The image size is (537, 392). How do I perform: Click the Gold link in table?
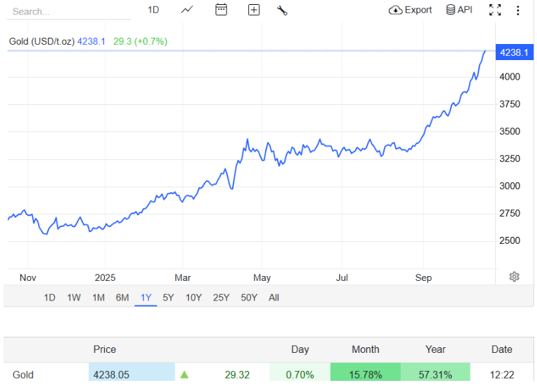coord(23,375)
